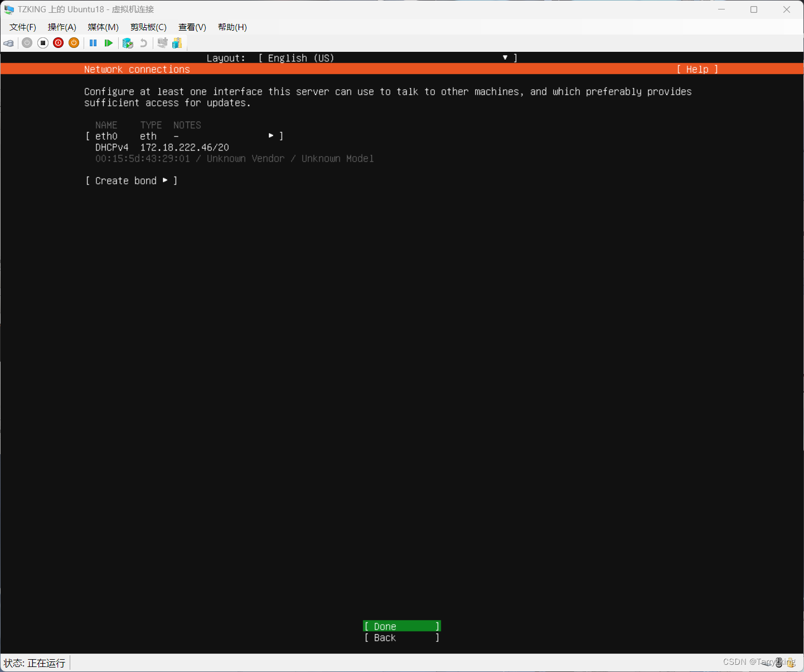This screenshot has height=672, width=804.
Task: Click the DHCPv4 address 172.18.222.46/20
Action: point(185,147)
